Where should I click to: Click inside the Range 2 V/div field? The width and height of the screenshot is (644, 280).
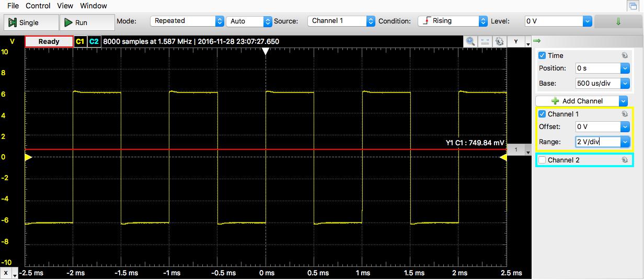click(x=597, y=142)
